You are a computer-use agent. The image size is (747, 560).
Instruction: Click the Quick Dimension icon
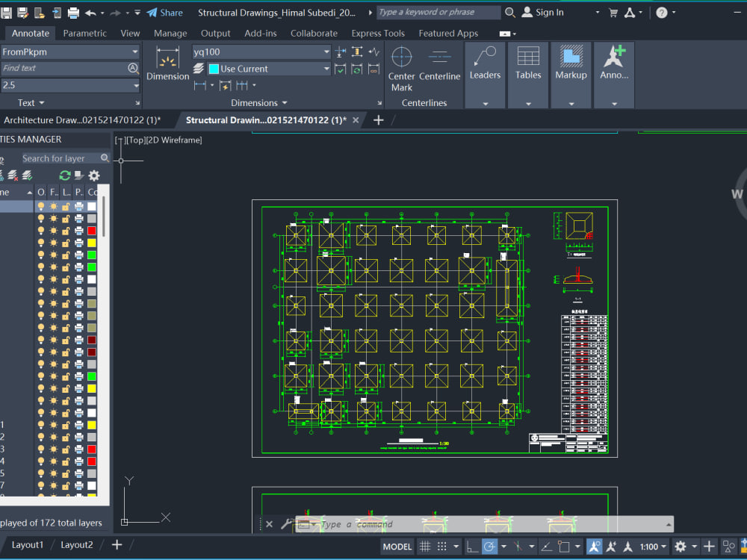coord(225,85)
